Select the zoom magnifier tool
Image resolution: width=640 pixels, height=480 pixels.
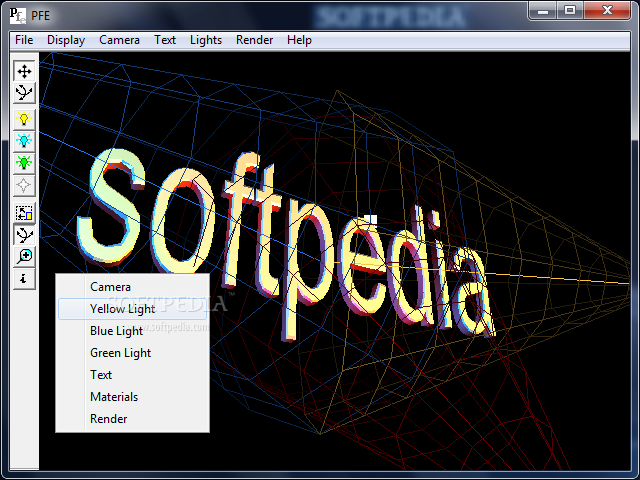pyautogui.click(x=24, y=257)
